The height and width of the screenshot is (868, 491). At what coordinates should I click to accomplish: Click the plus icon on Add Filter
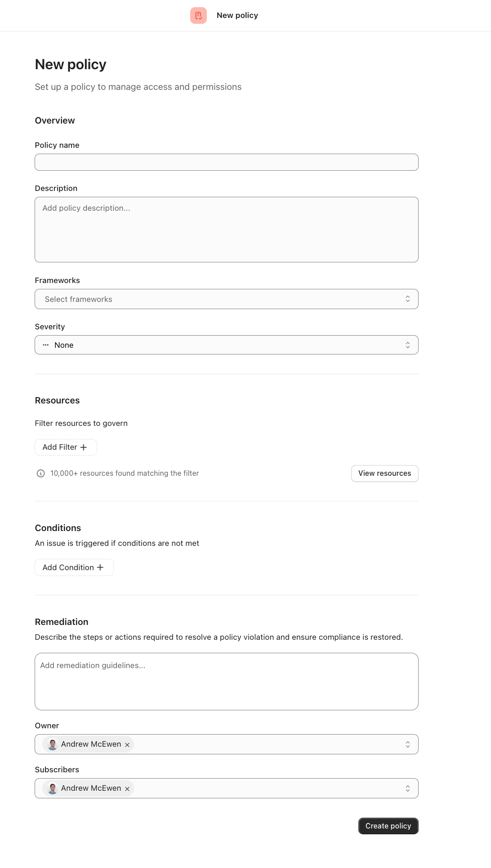[84, 447]
